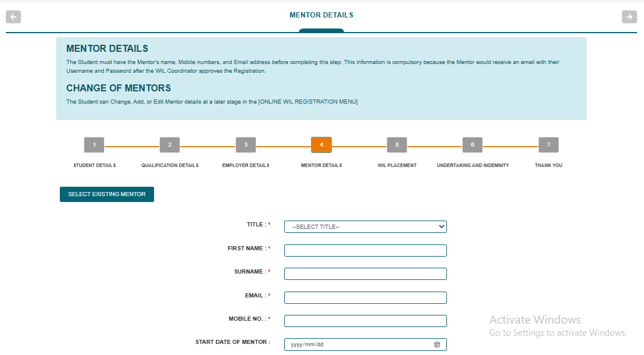Jump to step 2 Qualification Details
Screen dimensions: 644x355
170,145
